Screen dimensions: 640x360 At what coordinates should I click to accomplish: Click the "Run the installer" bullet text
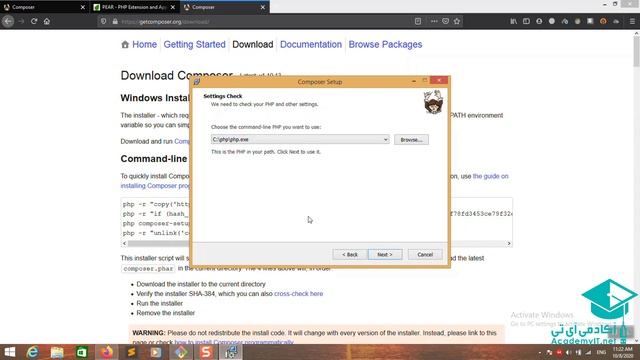pos(160,303)
